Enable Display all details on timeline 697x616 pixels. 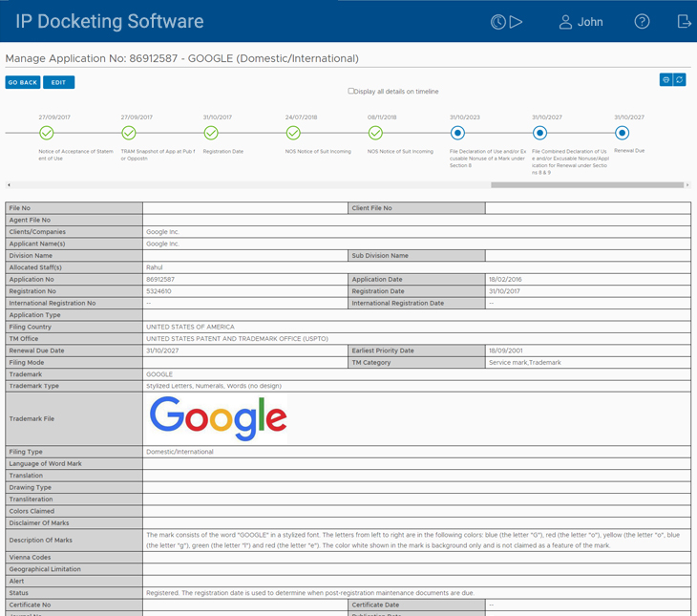351,92
